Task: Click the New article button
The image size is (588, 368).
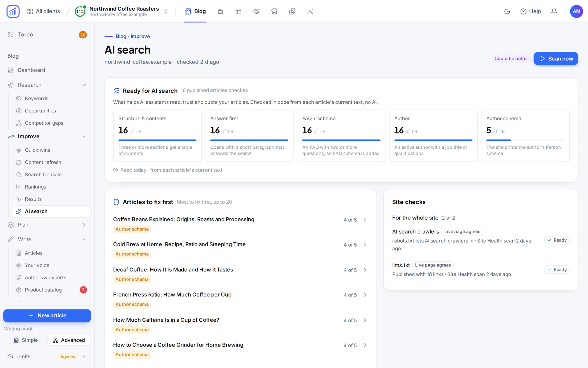Action: coord(47,316)
